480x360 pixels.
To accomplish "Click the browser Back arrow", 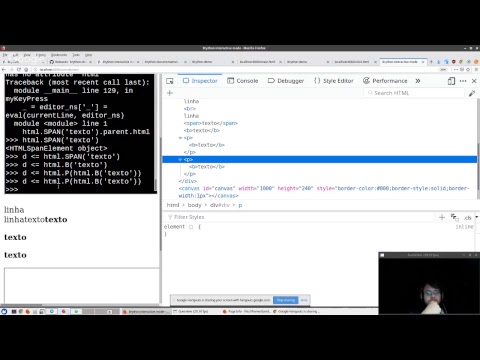I will tap(4, 69).
